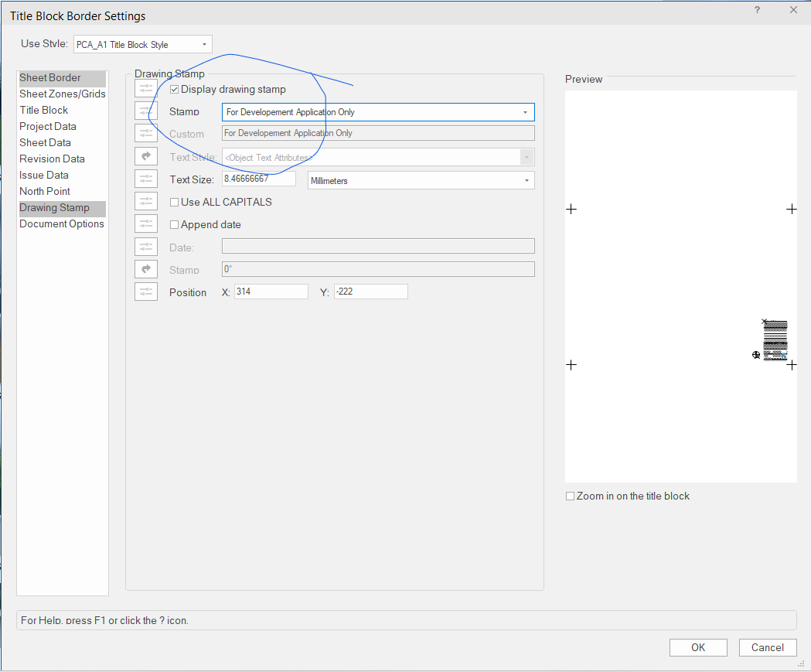Click the OK button
Viewport: 811px width, 672px height.
[698, 648]
